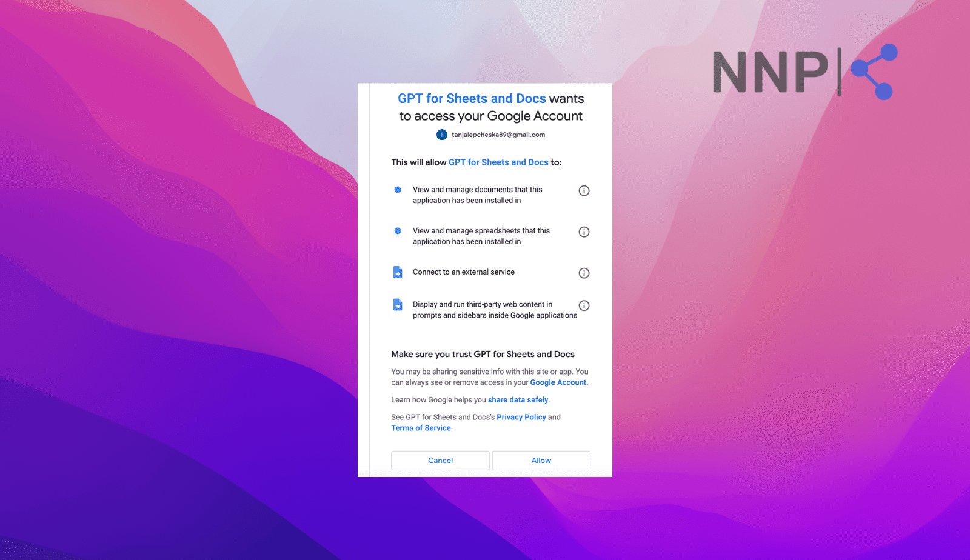Cancel the access request

pos(441,461)
